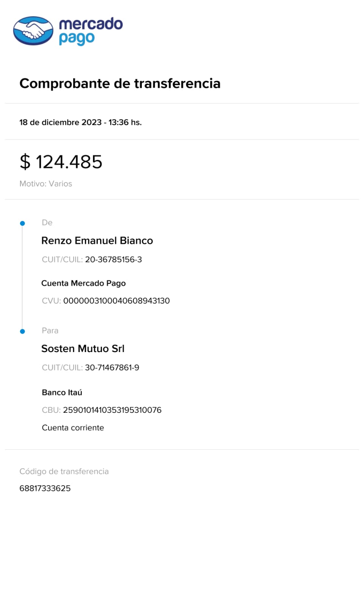The height and width of the screenshot is (607, 364).
Task: Click the sender CUIT/CUIL 20-36785156-3
Action: (x=113, y=259)
